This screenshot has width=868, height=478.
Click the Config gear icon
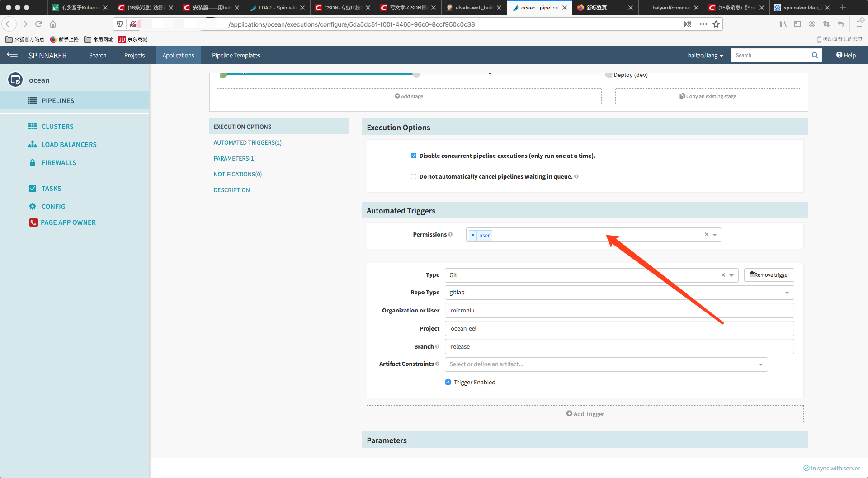coord(33,206)
